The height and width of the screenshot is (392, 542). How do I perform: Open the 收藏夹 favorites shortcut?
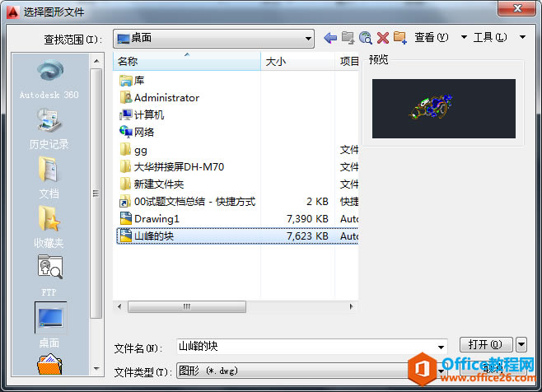click(x=49, y=227)
